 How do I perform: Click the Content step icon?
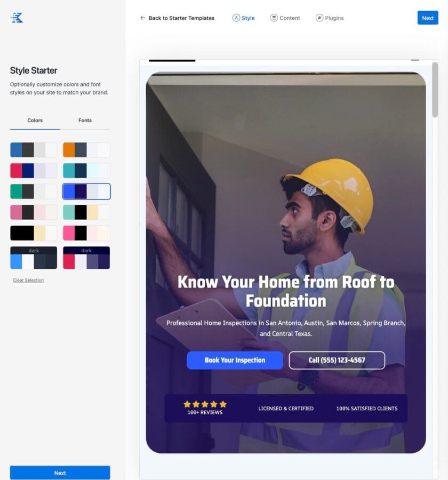click(x=274, y=18)
